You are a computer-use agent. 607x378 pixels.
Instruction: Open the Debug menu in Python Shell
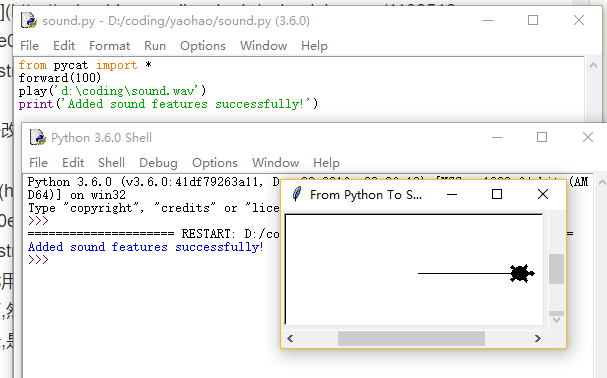click(x=158, y=163)
